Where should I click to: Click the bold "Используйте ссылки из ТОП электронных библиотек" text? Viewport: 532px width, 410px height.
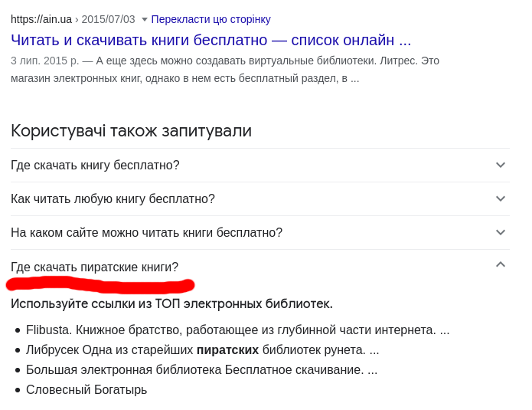coord(171,303)
